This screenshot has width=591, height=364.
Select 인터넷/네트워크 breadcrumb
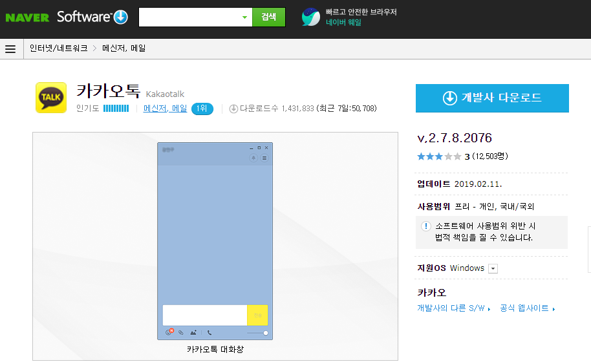coord(58,48)
